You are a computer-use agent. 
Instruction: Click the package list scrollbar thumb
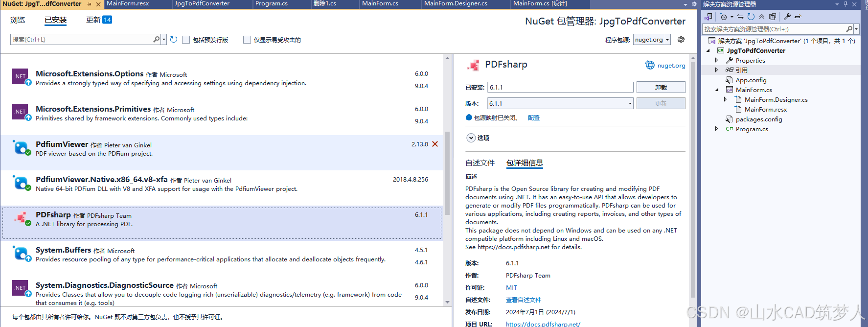click(x=447, y=173)
